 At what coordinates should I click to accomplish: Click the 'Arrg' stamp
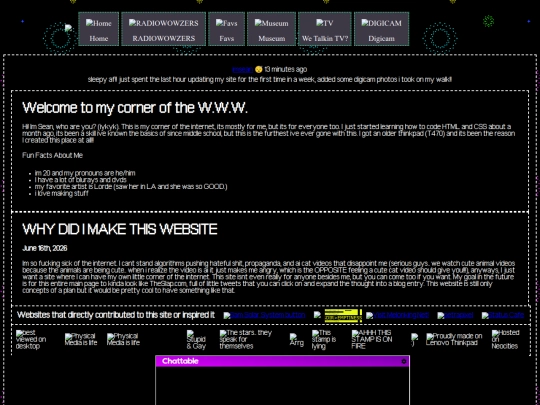pos(297,340)
